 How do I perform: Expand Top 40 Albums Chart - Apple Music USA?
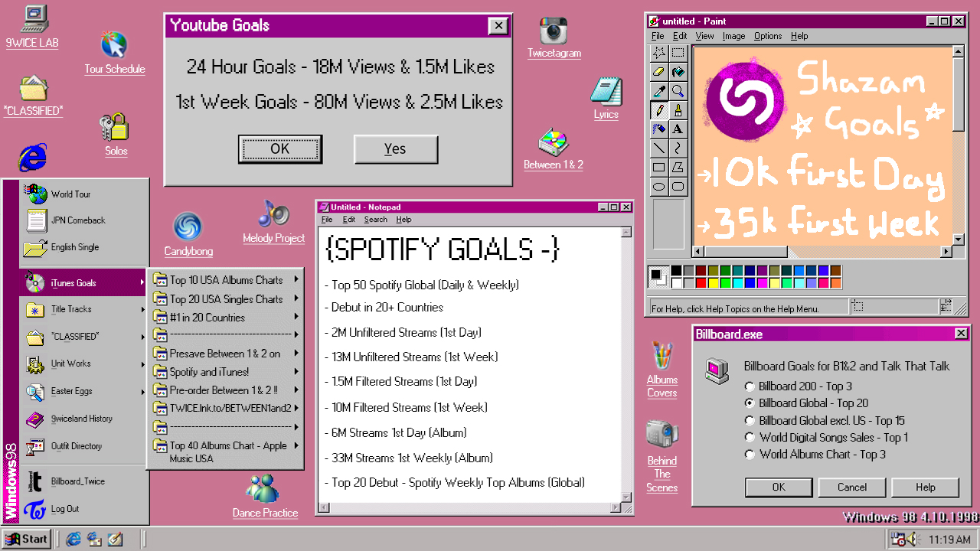tap(227, 452)
